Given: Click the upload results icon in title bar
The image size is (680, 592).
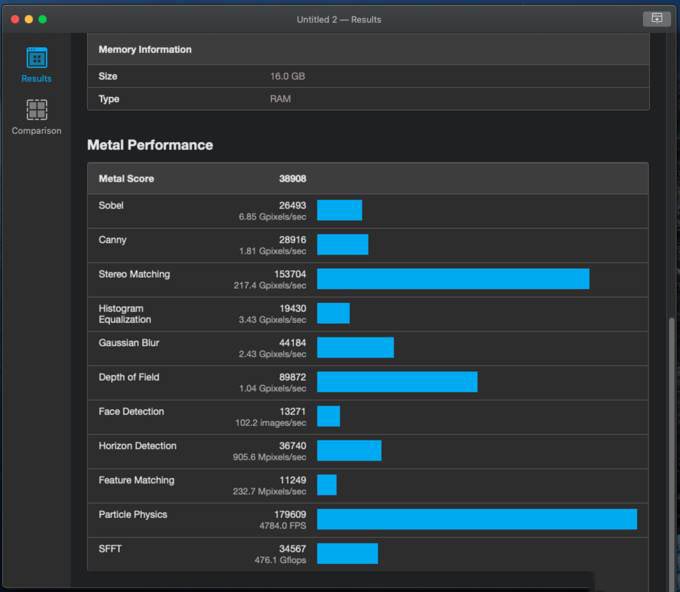Looking at the screenshot, I should pos(657,19).
